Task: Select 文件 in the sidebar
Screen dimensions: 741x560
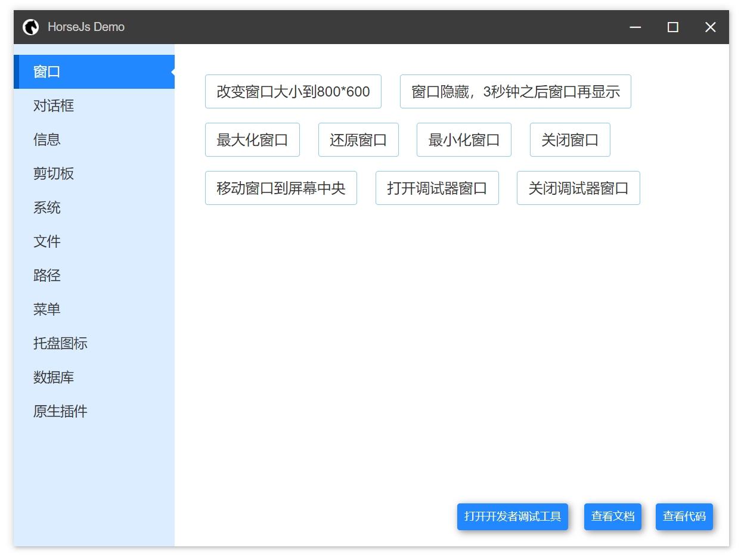Action: click(94, 242)
